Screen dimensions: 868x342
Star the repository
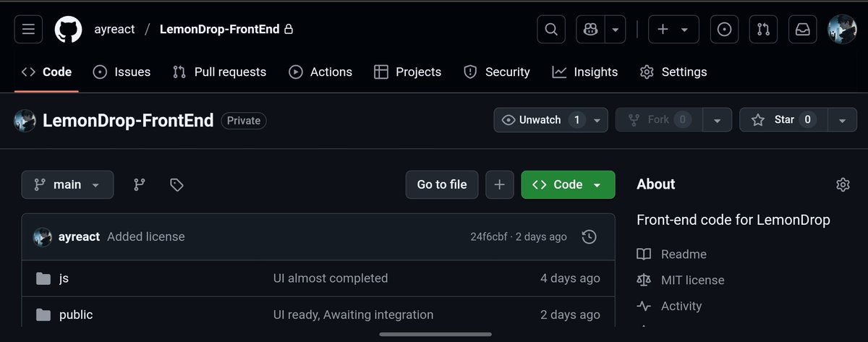pos(783,120)
